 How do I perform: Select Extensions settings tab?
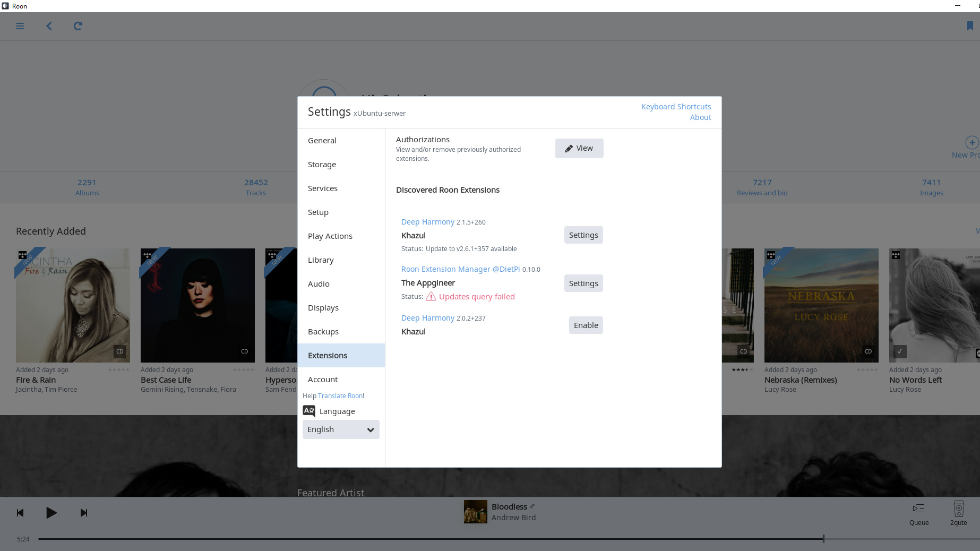(x=341, y=356)
